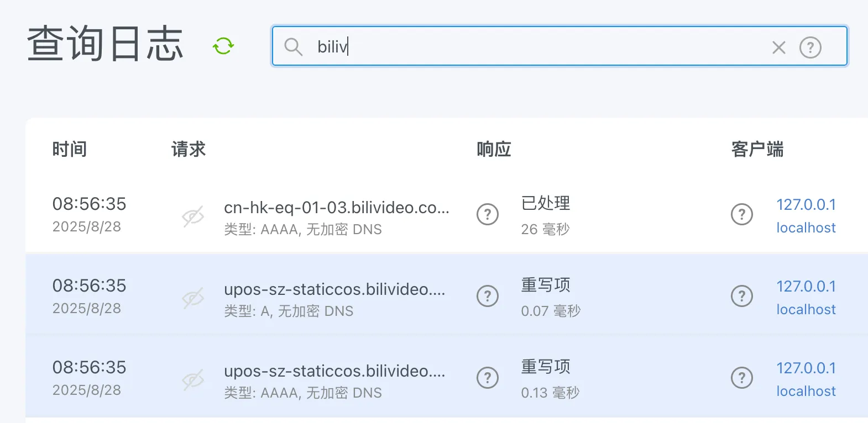
Task: Click 127.0.0.1 link in first row
Action: (x=806, y=205)
